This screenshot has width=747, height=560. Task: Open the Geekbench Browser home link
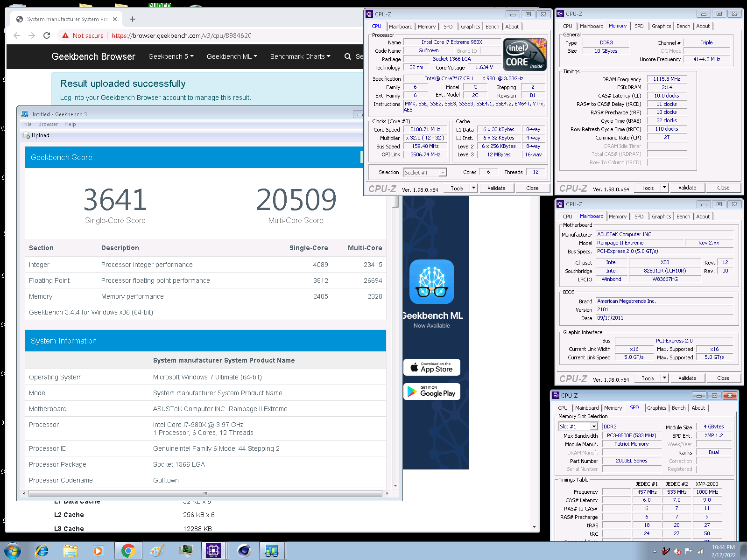point(93,56)
